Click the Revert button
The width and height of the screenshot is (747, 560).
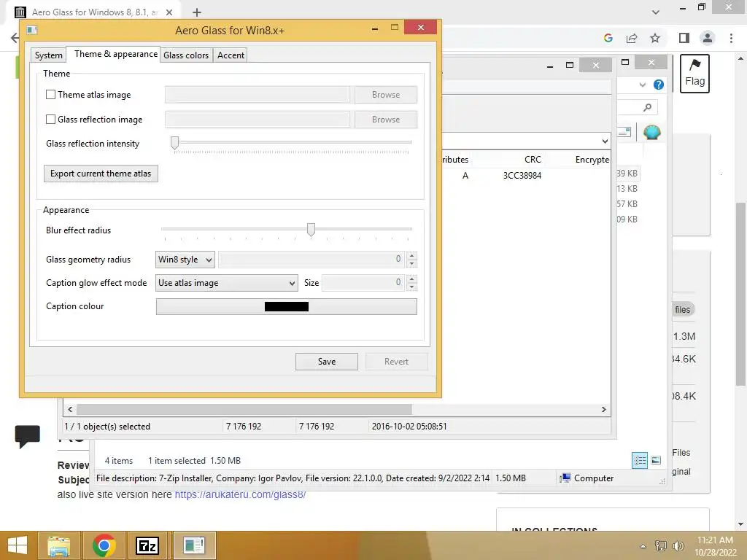pyautogui.click(x=396, y=362)
